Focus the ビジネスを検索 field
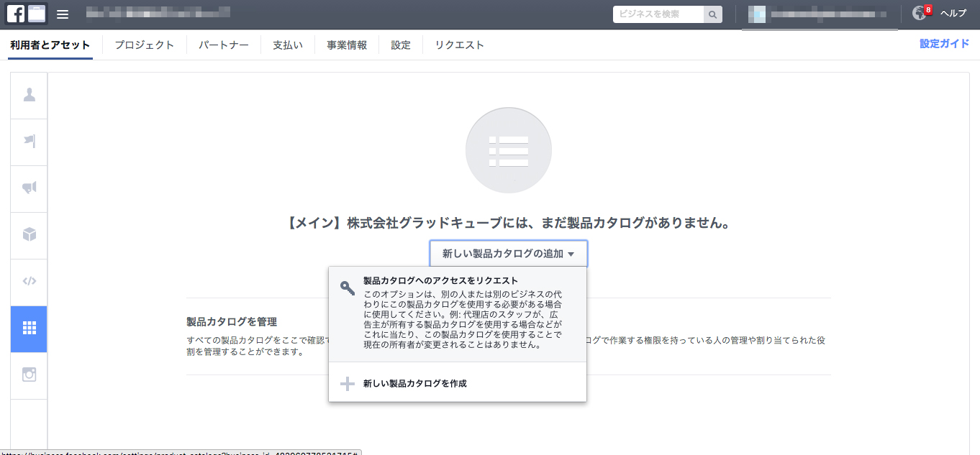This screenshot has width=980, height=455. (x=658, y=14)
